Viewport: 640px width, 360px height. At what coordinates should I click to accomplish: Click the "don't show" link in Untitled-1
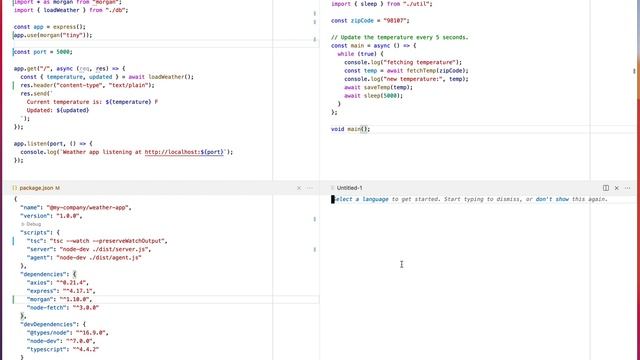point(552,199)
